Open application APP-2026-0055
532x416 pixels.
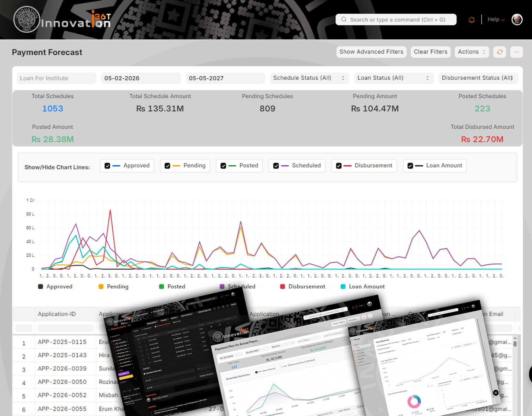point(62,409)
